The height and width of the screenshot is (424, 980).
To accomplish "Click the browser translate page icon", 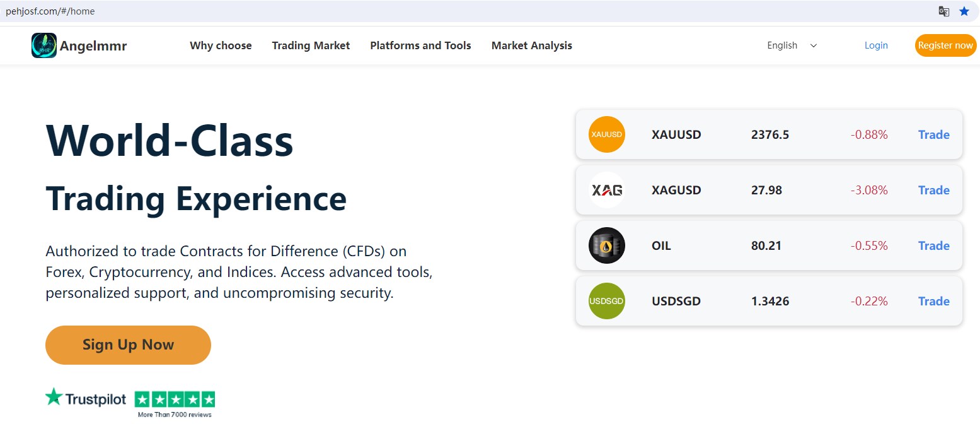I will 943,11.
